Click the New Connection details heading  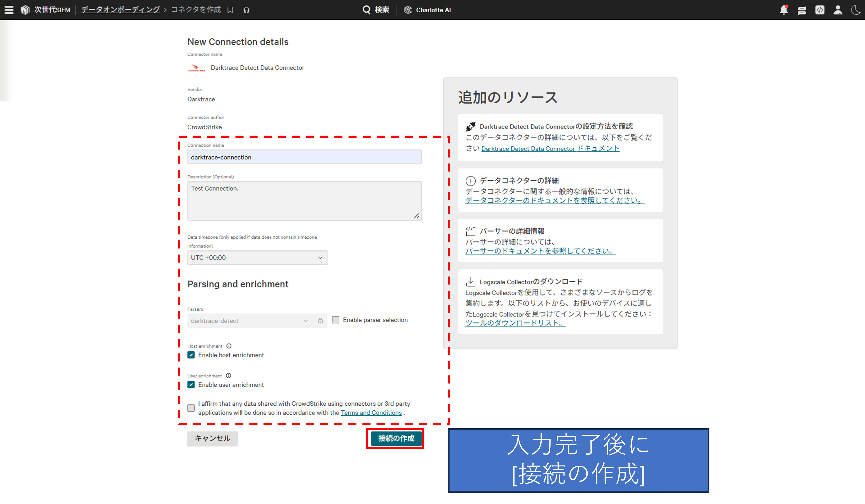point(238,42)
